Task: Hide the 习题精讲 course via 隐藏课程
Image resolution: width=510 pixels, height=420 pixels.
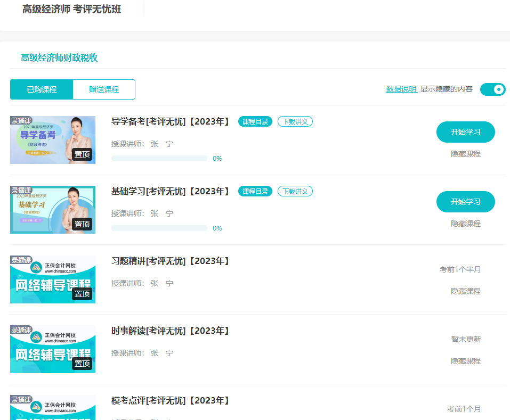Action: tap(465, 291)
